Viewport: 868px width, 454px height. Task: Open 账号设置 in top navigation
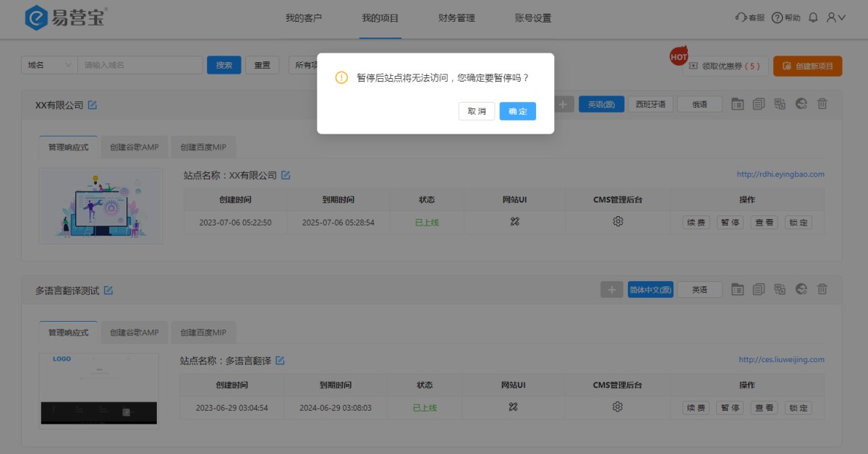click(533, 18)
